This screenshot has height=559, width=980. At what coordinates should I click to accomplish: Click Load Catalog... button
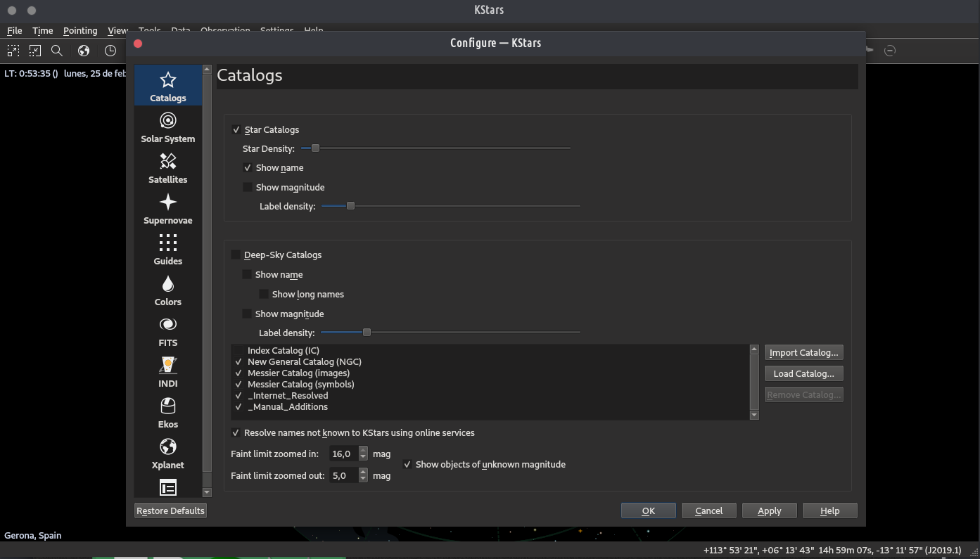[x=804, y=373]
